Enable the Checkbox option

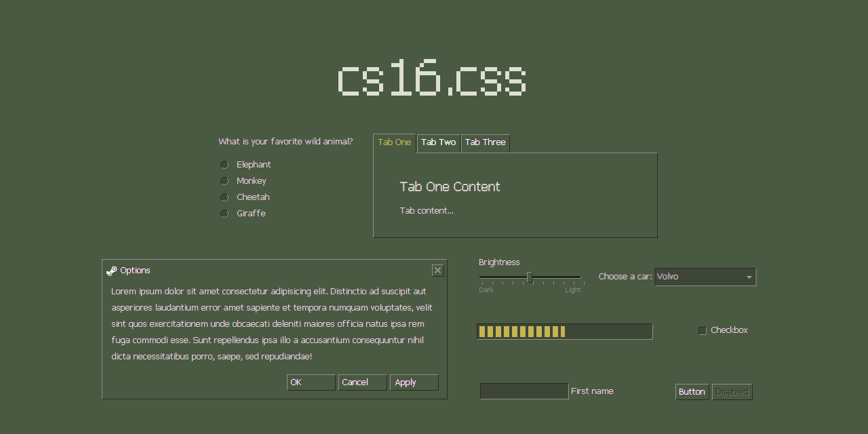click(703, 331)
